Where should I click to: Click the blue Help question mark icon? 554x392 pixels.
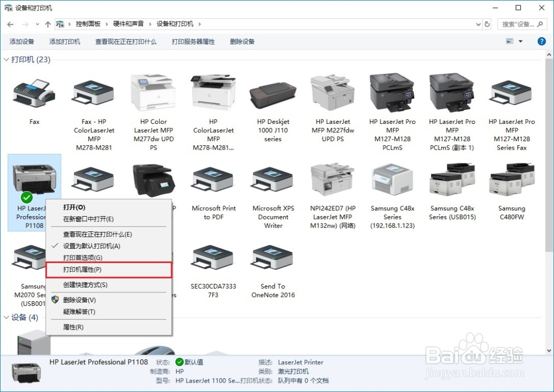(541, 41)
